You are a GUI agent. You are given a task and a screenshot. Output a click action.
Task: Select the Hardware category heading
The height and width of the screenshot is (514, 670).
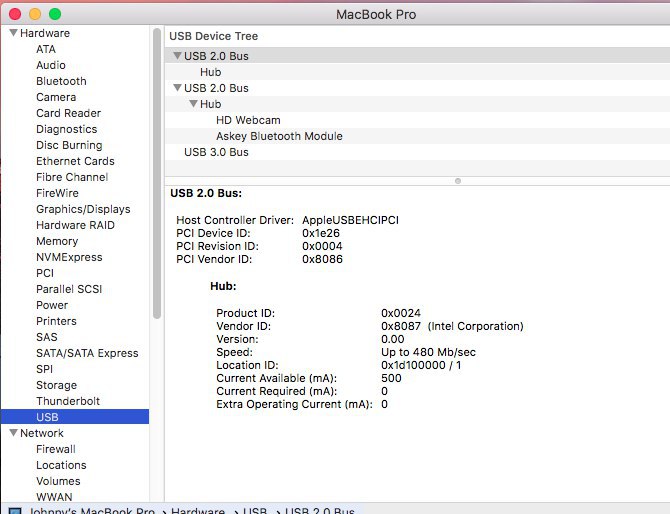pos(45,33)
